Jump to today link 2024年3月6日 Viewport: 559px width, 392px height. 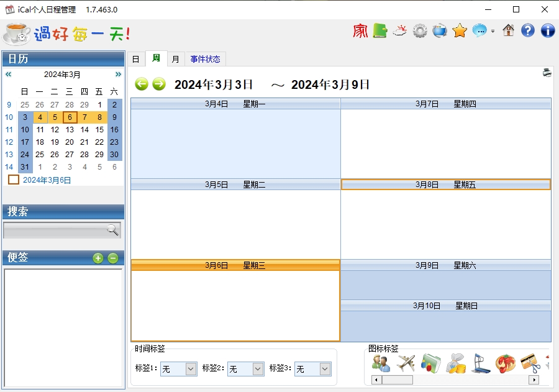47,180
